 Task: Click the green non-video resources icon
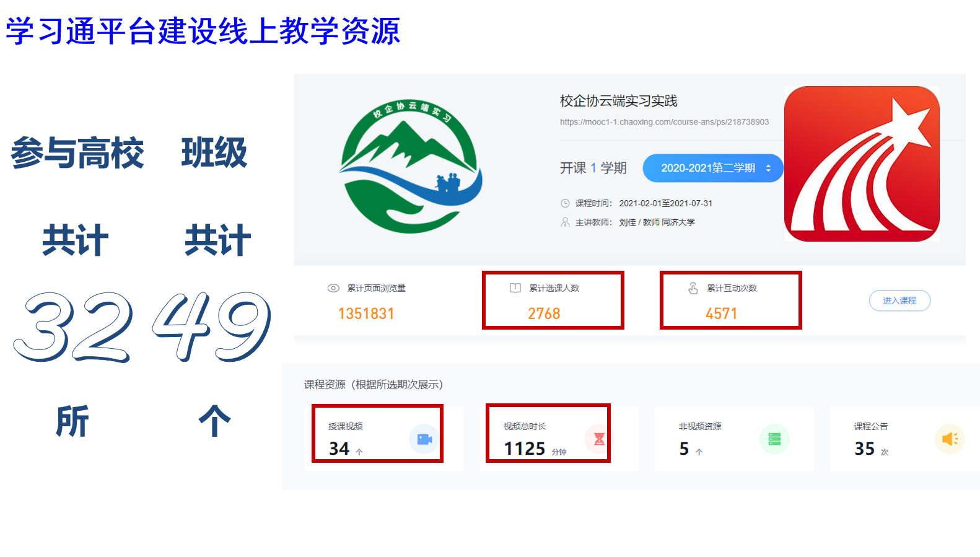tap(774, 439)
